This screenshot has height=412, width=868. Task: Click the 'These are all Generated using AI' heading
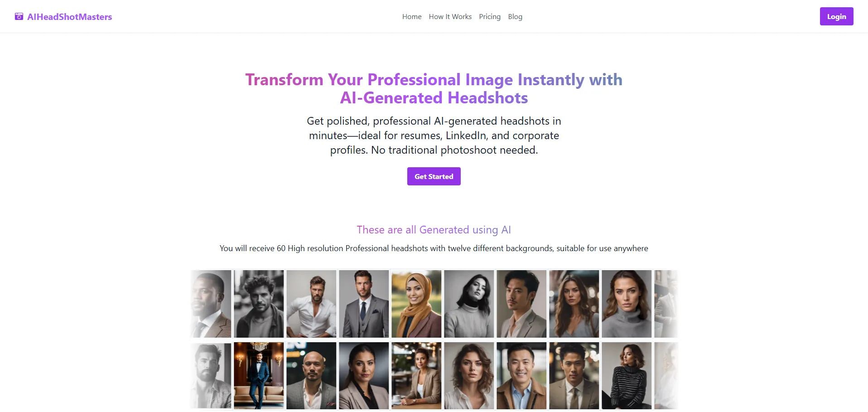click(434, 230)
